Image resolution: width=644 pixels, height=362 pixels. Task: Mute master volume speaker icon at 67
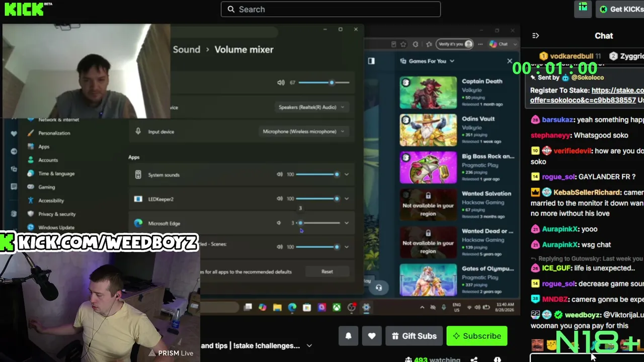281,82
